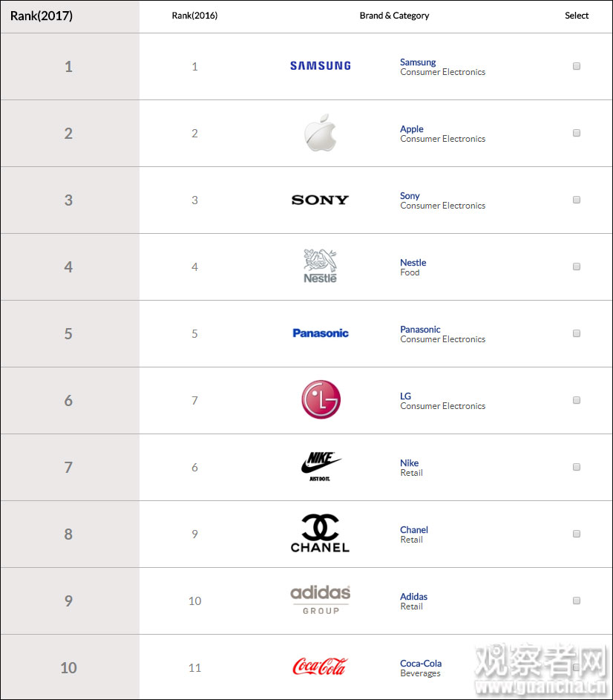
Task: Click the Nestle bird nest logo
Action: pyautogui.click(x=320, y=266)
